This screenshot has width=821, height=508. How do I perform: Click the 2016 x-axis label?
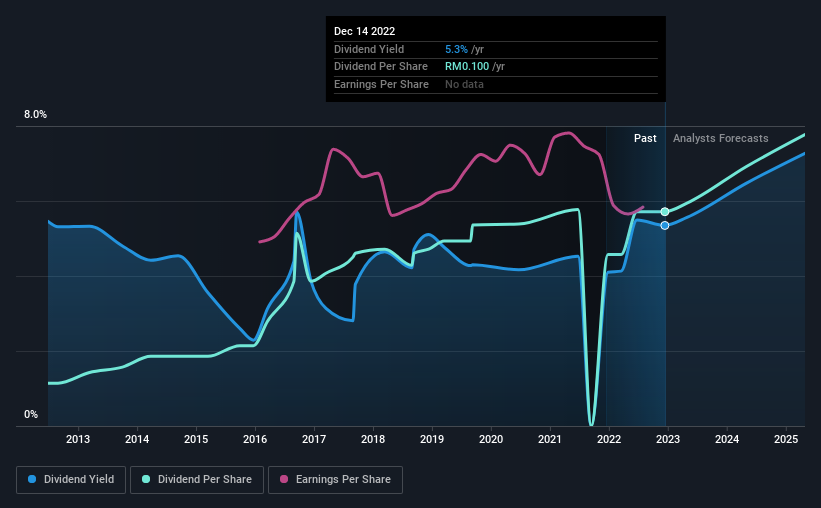[255, 439]
